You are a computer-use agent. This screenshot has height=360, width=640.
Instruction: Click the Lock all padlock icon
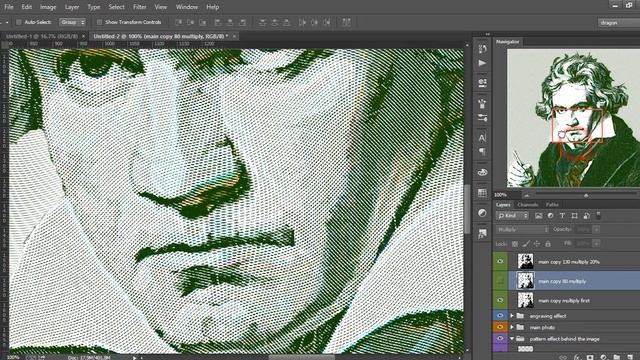click(548, 244)
